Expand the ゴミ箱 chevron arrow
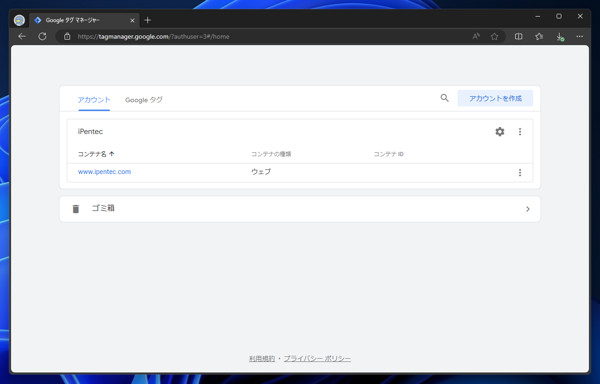This screenshot has width=600, height=384. pyautogui.click(x=528, y=209)
